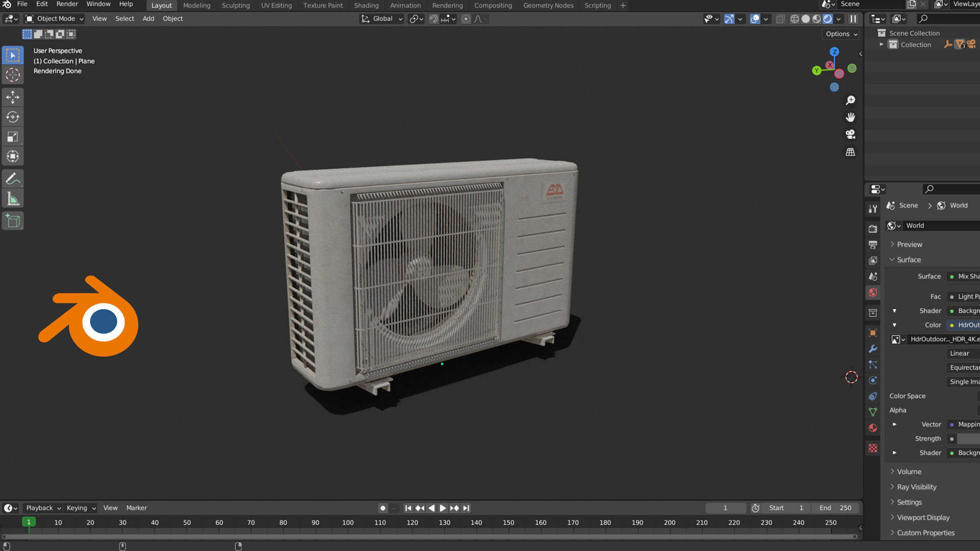Toggle X-Ray mode in the viewport header
Screen dimensions: 980x551
click(x=780, y=19)
